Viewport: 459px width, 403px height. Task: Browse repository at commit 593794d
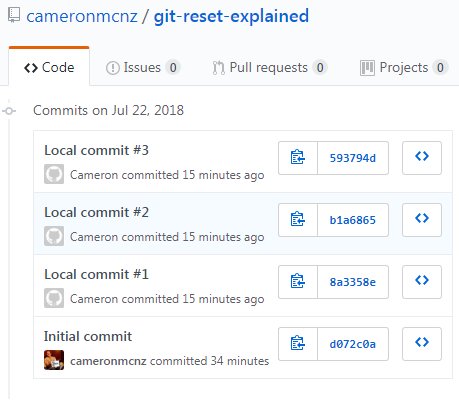tap(422, 158)
